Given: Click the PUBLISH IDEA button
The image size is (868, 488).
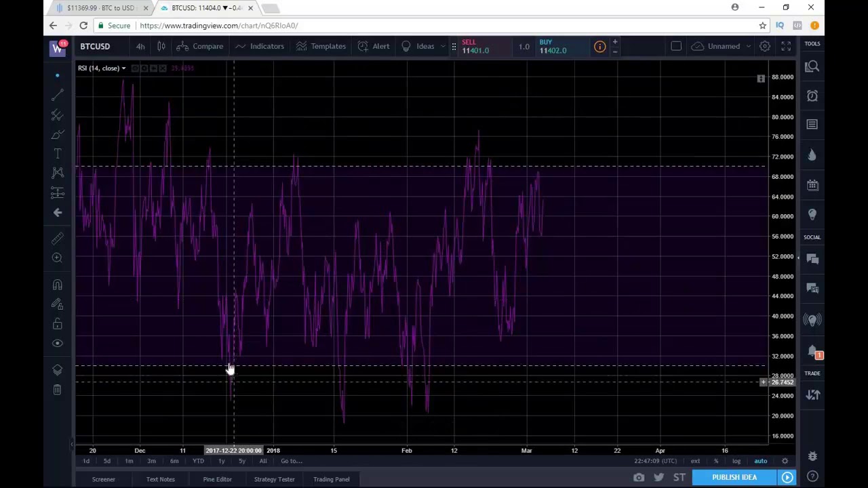Looking at the screenshot, I should (x=734, y=477).
